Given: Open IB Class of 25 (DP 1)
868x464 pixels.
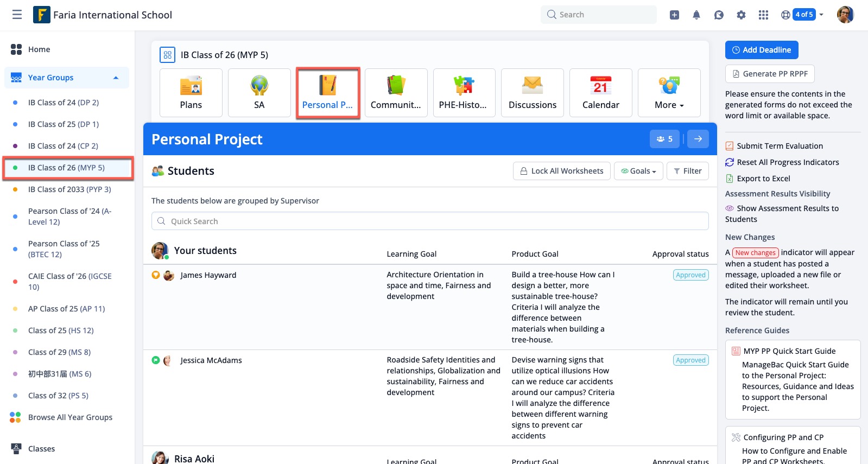Looking at the screenshot, I should coord(64,124).
